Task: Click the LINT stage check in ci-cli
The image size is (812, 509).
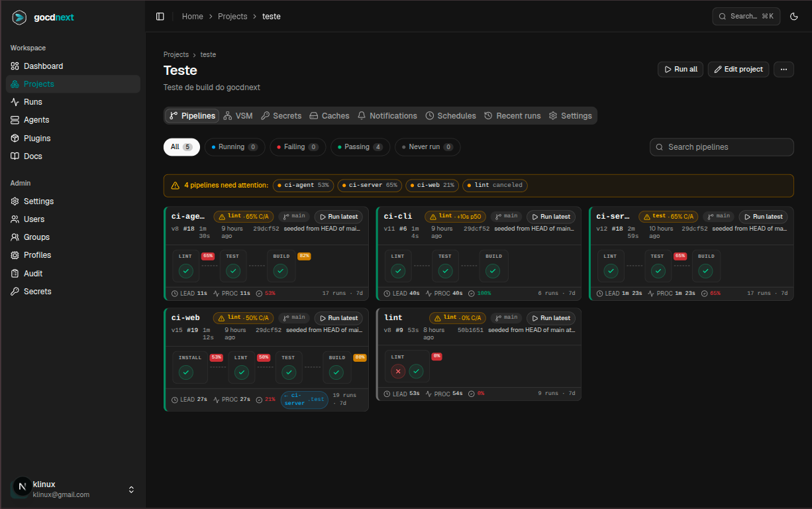Action: [397, 270]
